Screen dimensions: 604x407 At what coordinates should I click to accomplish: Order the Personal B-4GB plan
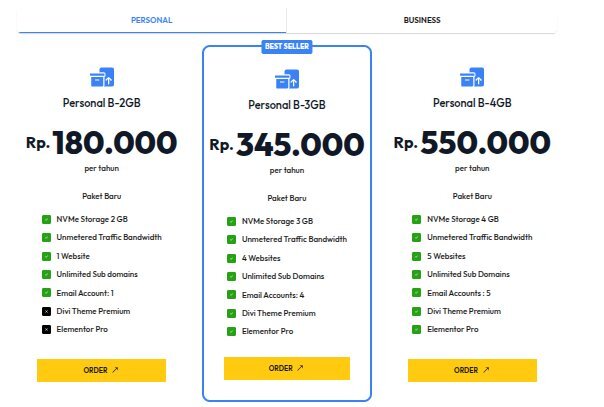point(471,370)
